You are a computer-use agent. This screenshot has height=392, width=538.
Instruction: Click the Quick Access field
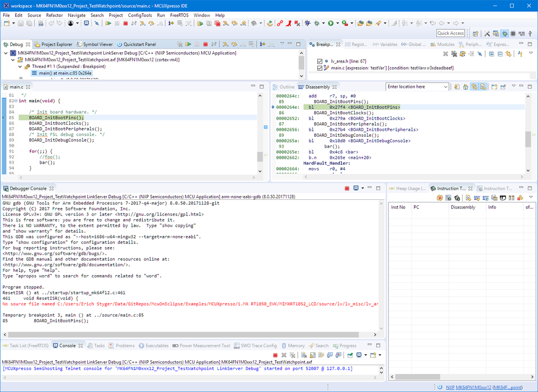click(x=451, y=33)
